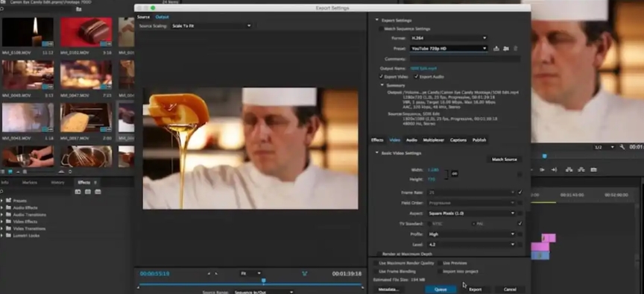Click the new bin folder icon in Project header
This screenshot has height=294, width=644.
click(x=79, y=9)
